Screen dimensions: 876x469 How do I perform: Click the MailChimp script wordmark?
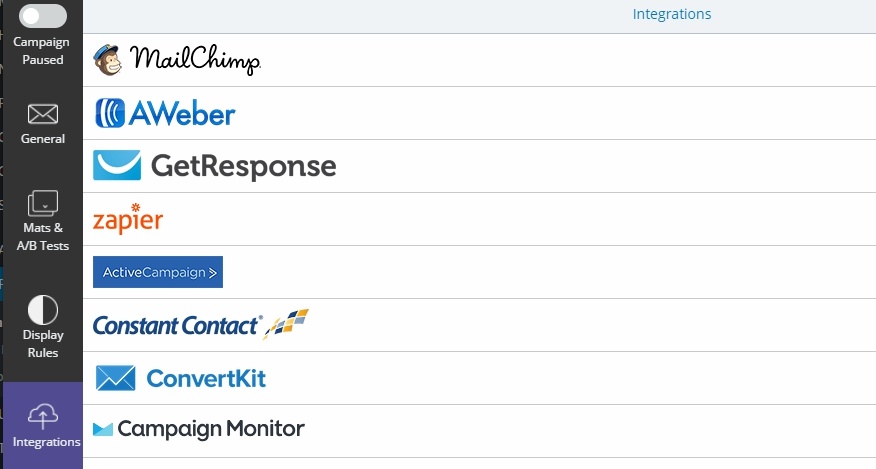[195, 60]
